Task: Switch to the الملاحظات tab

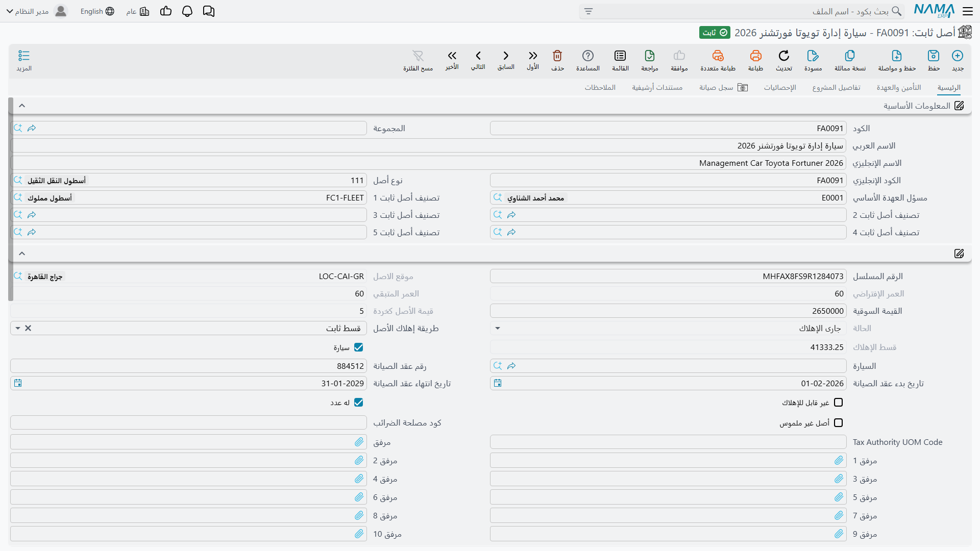Action: (x=600, y=87)
